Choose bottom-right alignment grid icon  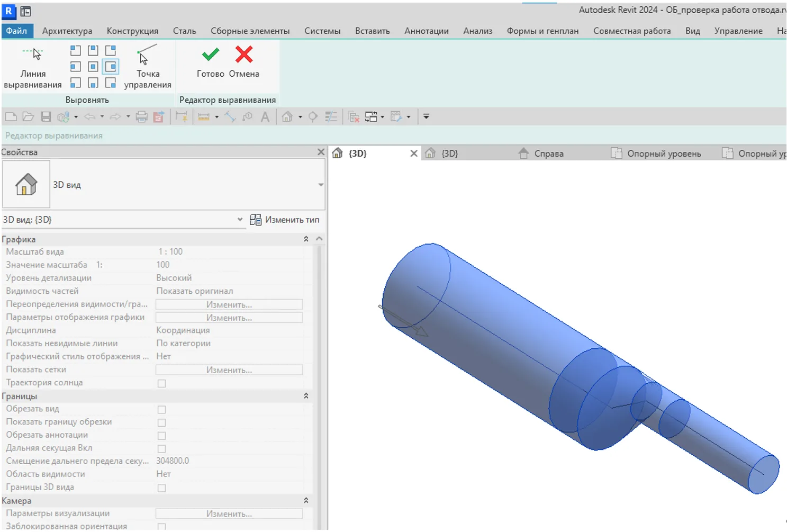111,83
